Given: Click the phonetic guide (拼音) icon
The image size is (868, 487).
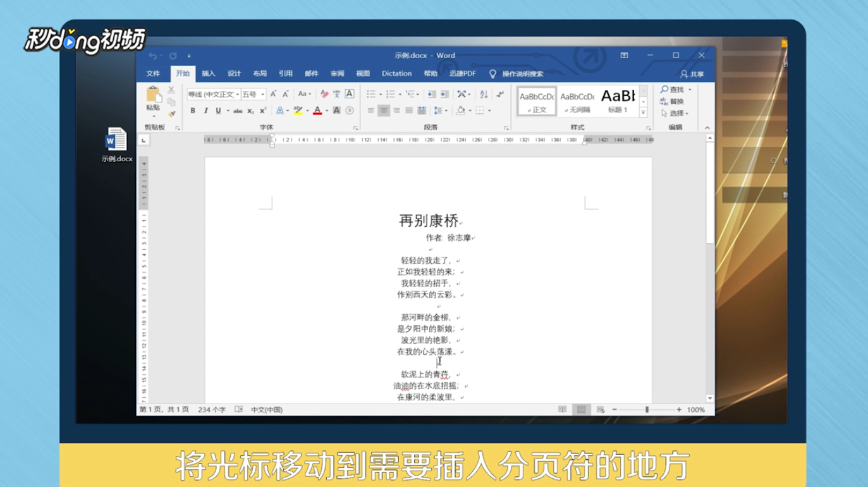Looking at the screenshot, I should tap(336, 94).
